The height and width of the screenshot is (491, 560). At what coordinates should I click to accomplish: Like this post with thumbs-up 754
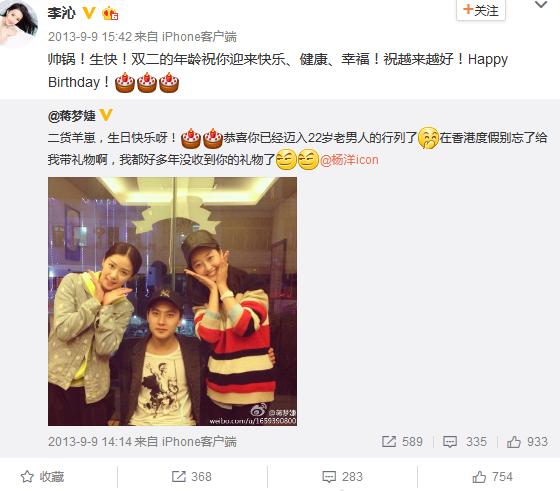click(492, 477)
